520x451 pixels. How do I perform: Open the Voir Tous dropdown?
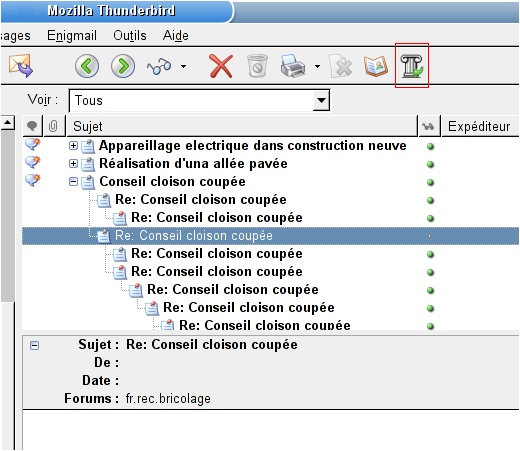tap(321, 100)
